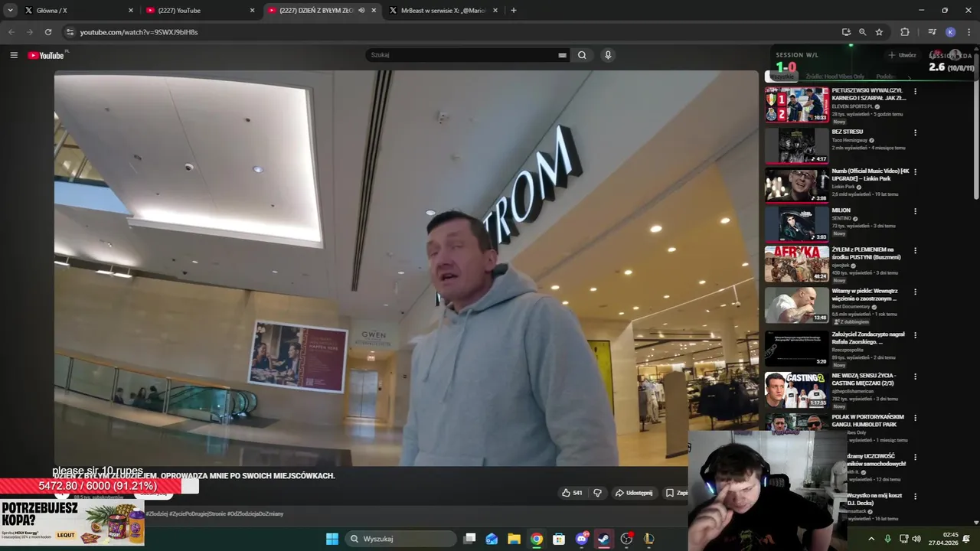
Task: Open the tab search dropdown arrow
Action: click(10, 11)
